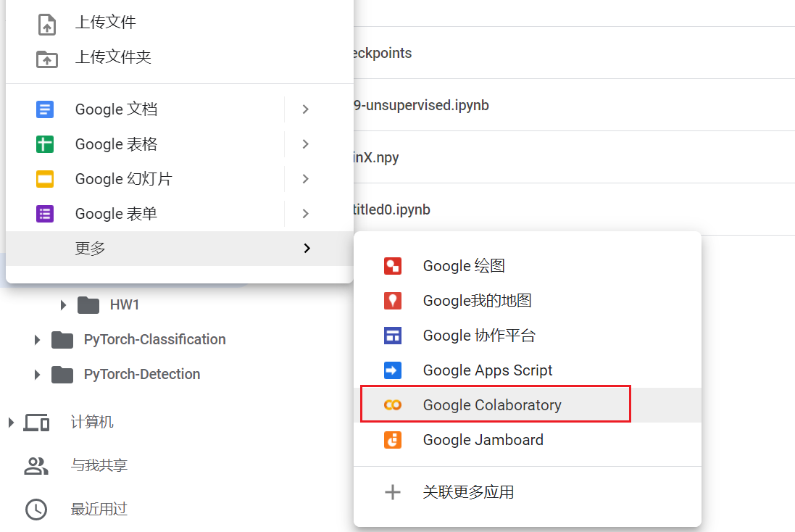The image size is (795, 532).
Task: Click the HW1 folder icon
Action: pos(88,305)
